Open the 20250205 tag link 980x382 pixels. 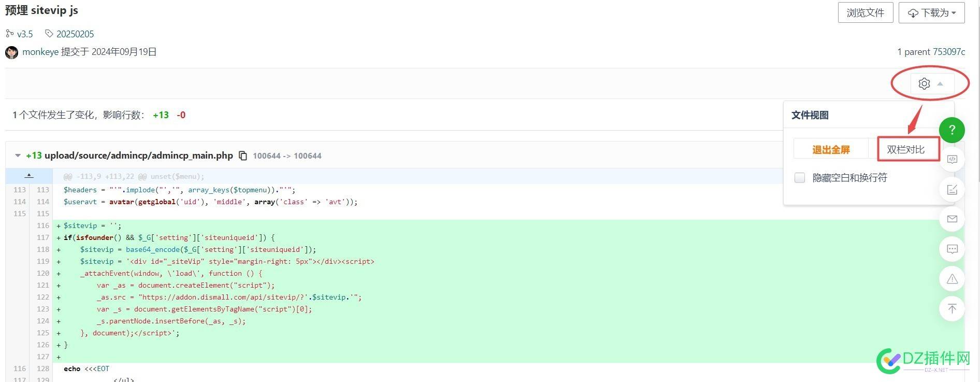(75, 34)
